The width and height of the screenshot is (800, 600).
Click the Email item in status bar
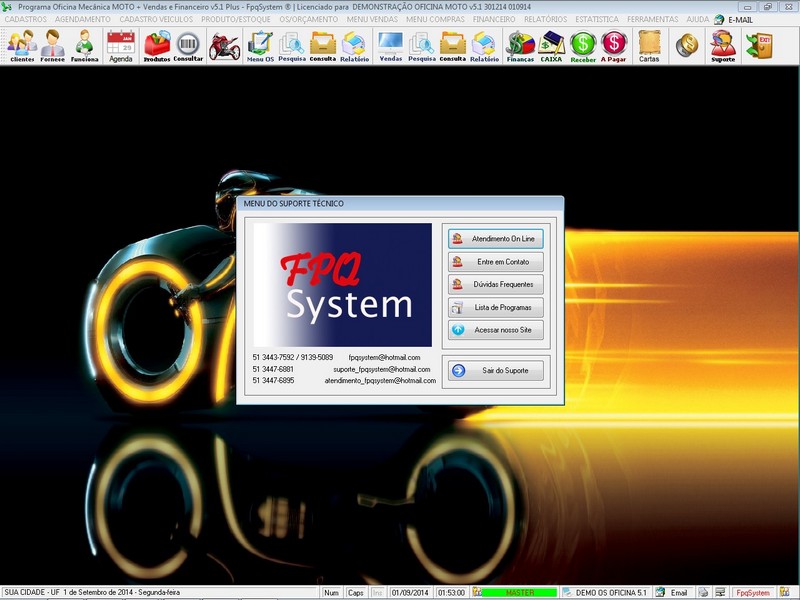coord(678,593)
